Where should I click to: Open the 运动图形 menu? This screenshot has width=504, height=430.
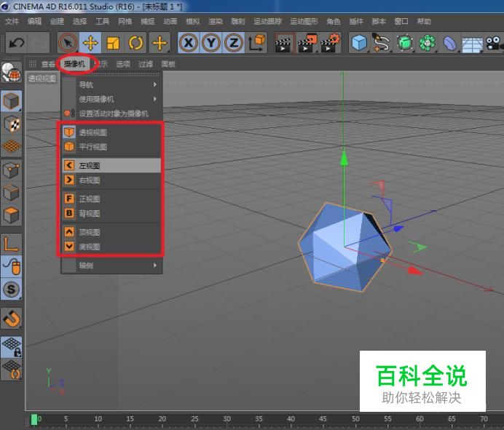(x=304, y=22)
